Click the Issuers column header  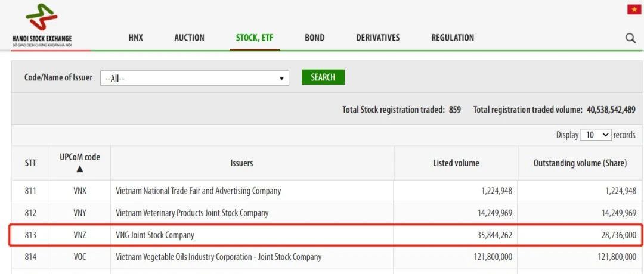241,163
